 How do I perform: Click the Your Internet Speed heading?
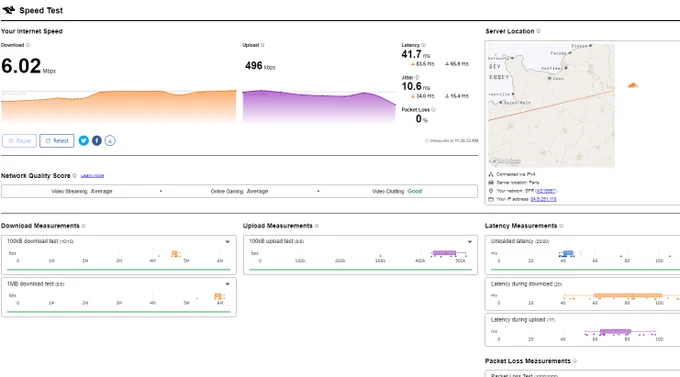[x=32, y=31]
